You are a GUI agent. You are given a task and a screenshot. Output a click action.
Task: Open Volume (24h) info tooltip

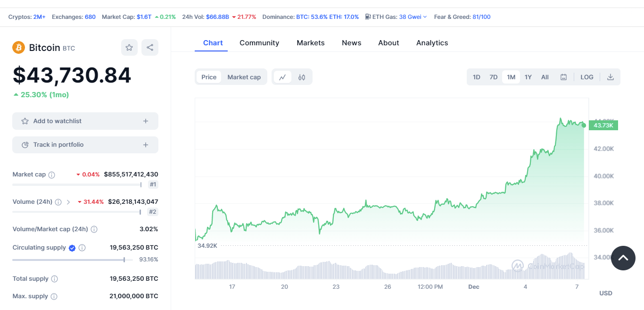58,202
